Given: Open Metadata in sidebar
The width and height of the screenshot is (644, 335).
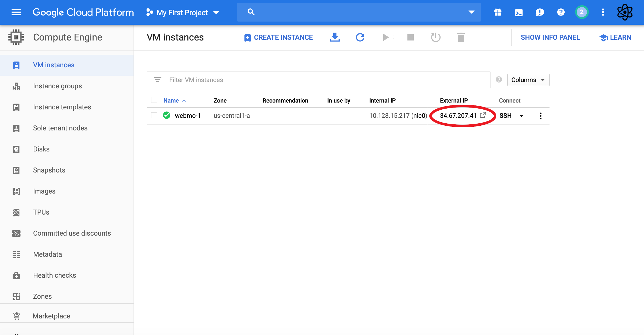Looking at the screenshot, I should (x=67, y=254).
